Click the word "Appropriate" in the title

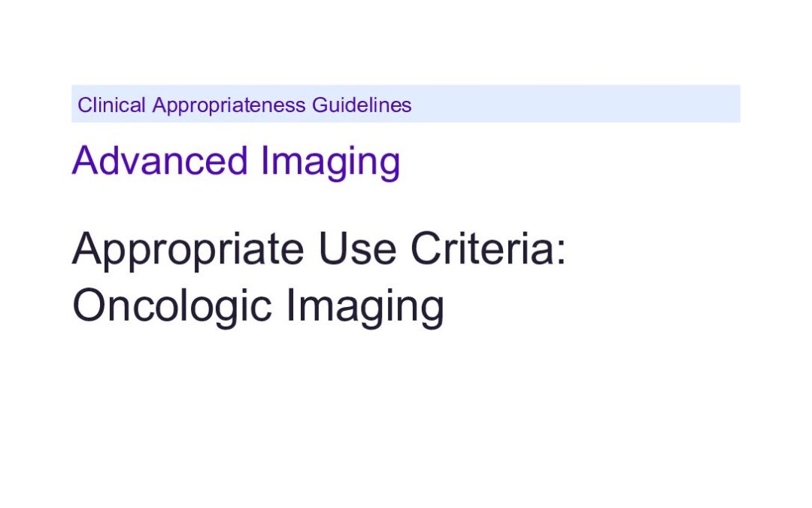pos(188,251)
